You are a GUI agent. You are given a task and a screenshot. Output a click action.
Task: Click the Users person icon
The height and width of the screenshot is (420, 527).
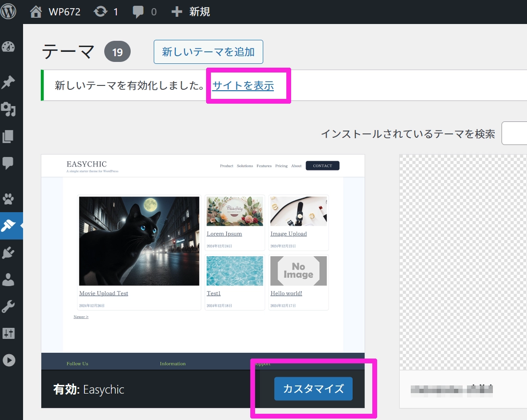coord(9,279)
